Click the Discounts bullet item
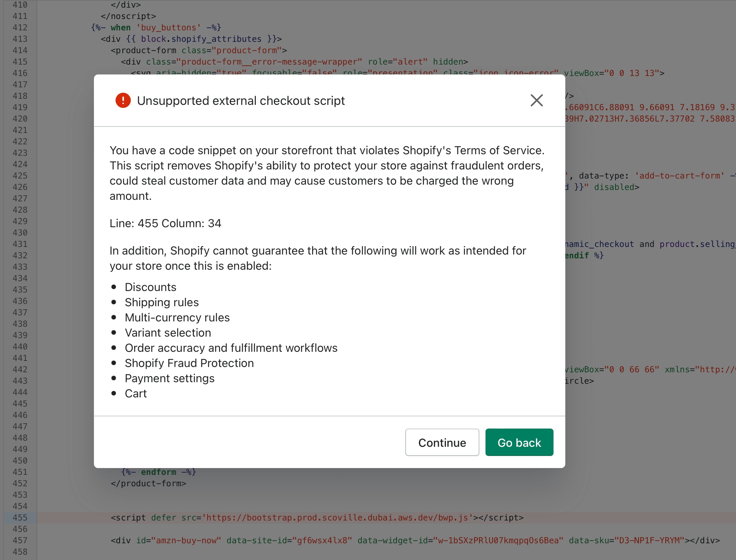This screenshot has height=560, width=736. [x=151, y=287]
